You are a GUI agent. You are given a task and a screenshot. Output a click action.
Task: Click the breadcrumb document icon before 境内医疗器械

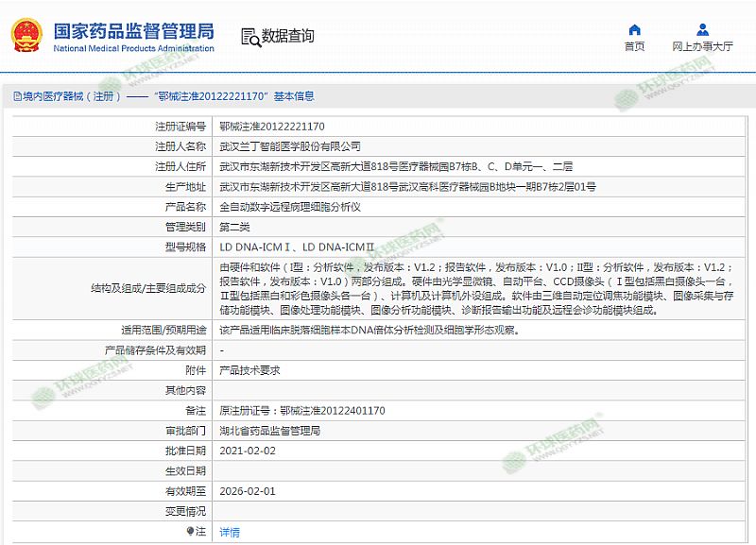click(x=17, y=96)
